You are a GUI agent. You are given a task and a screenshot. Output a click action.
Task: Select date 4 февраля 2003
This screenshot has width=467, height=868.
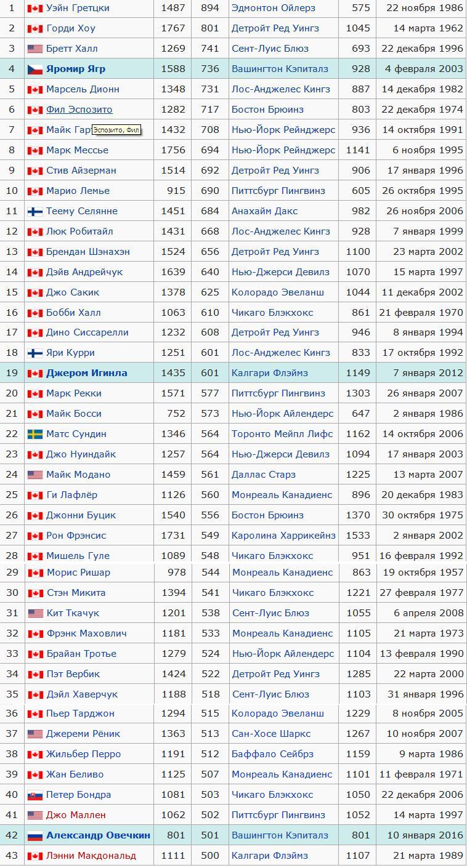coord(424,69)
